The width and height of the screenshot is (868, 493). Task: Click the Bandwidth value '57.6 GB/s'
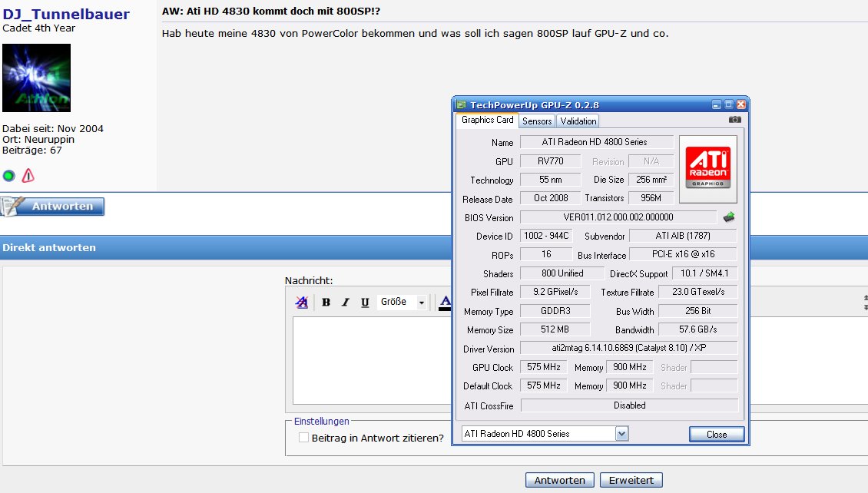[698, 329]
